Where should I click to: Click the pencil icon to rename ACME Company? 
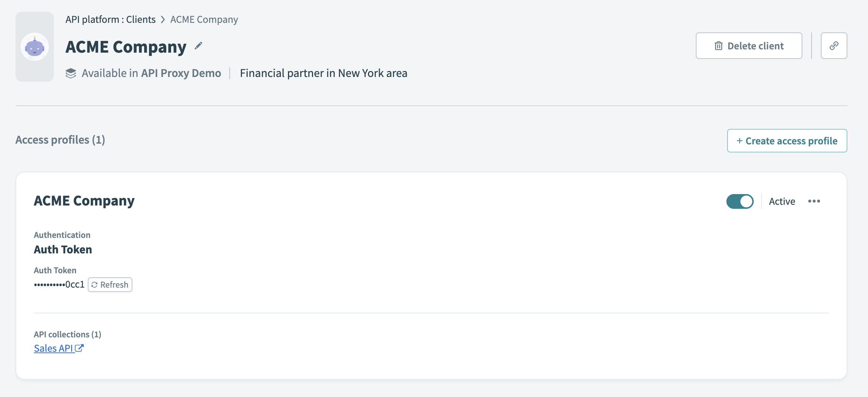pyautogui.click(x=198, y=46)
